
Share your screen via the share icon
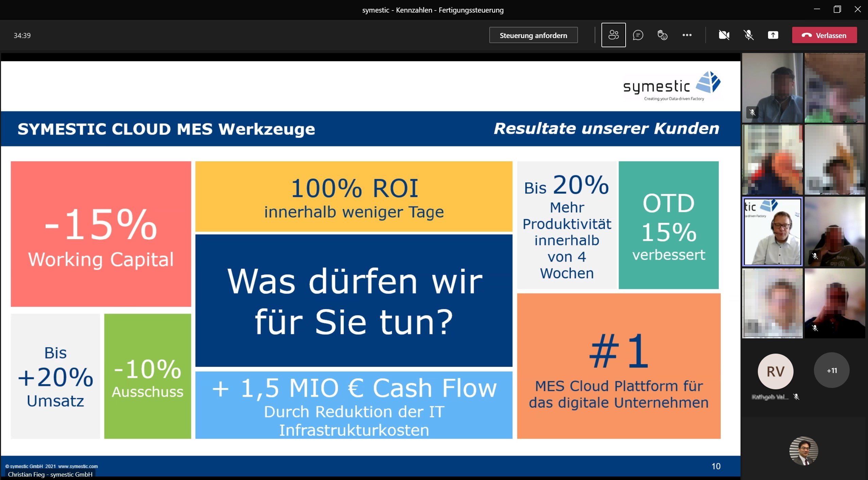coord(773,35)
